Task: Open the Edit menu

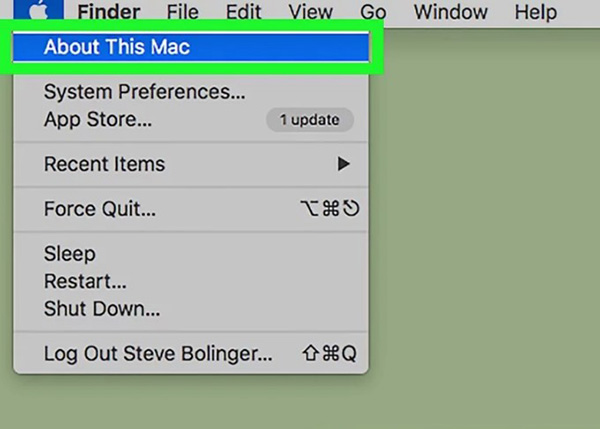Action: point(244,13)
